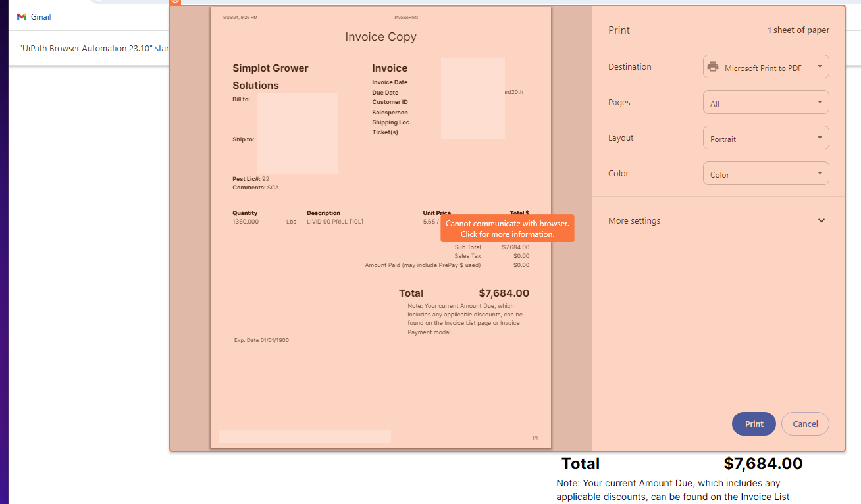Click the '$7,684.00' total in preview

tap(504, 293)
